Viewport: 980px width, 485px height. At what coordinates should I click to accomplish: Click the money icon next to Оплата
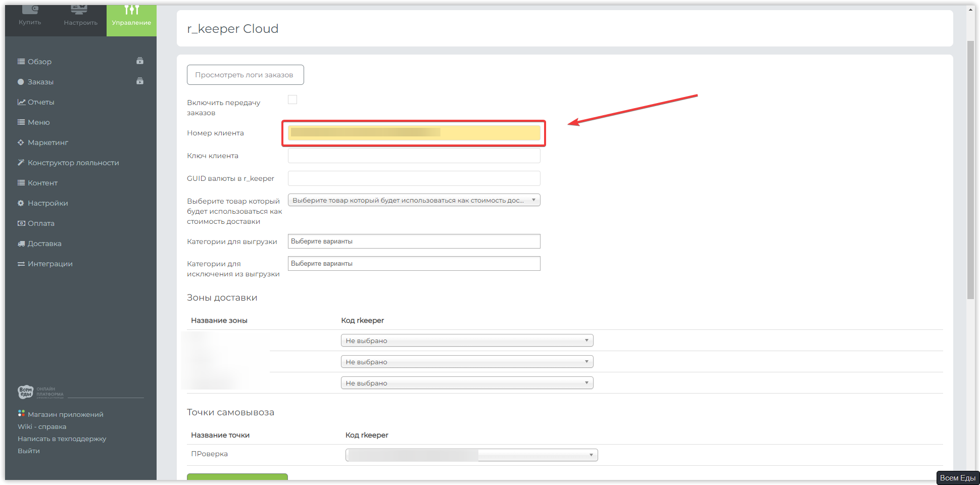(x=21, y=223)
